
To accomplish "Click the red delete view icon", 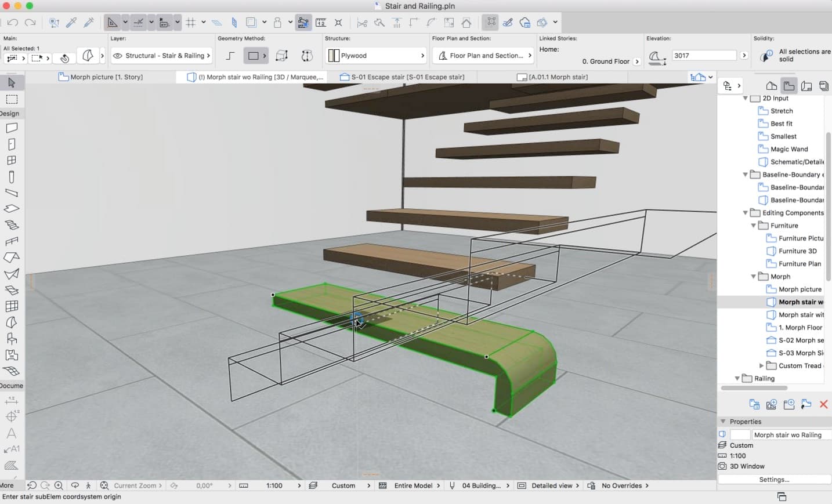I will click(x=823, y=404).
